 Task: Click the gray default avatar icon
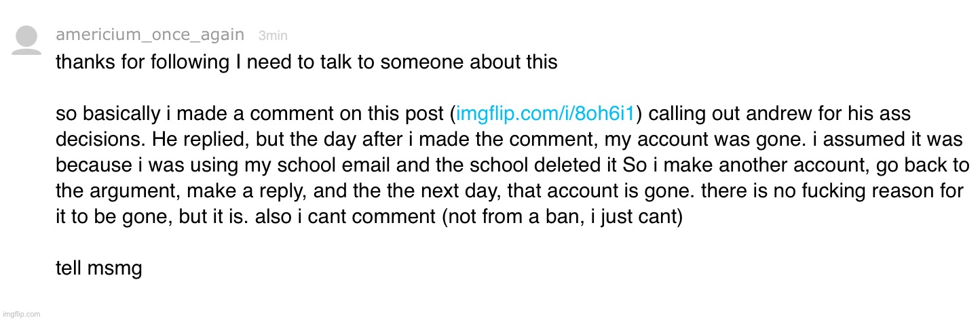pos(26,40)
